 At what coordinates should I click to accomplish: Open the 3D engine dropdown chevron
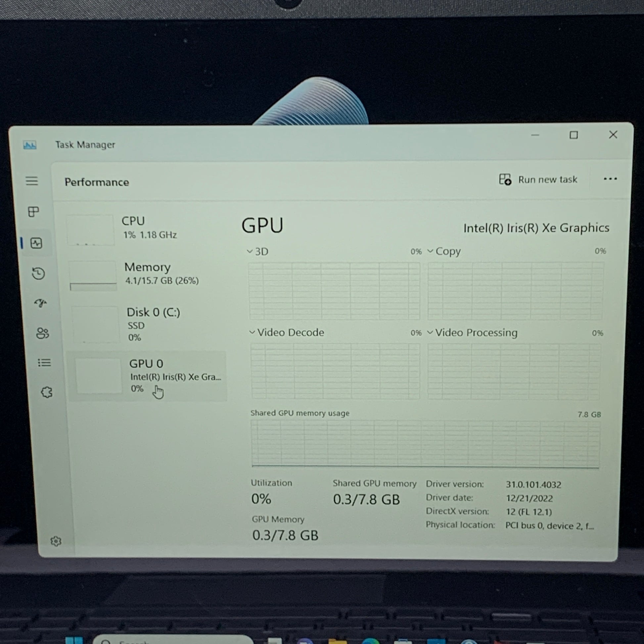pyautogui.click(x=250, y=251)
